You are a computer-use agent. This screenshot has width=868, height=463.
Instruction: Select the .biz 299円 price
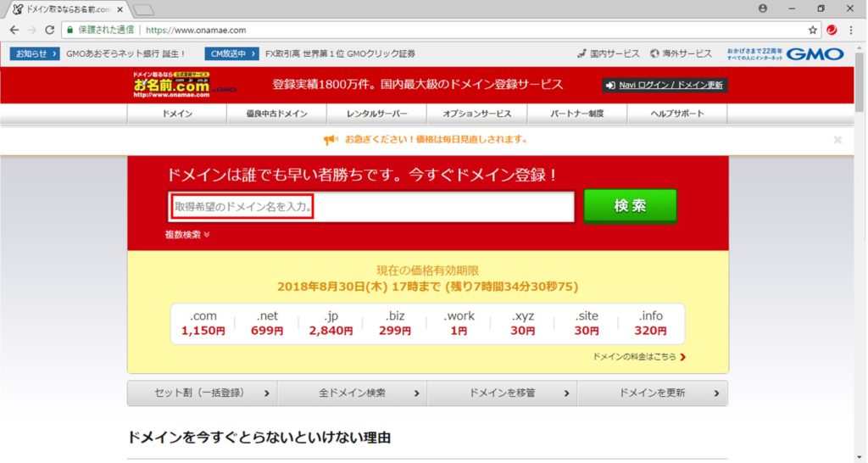click(x=395, y=323)
